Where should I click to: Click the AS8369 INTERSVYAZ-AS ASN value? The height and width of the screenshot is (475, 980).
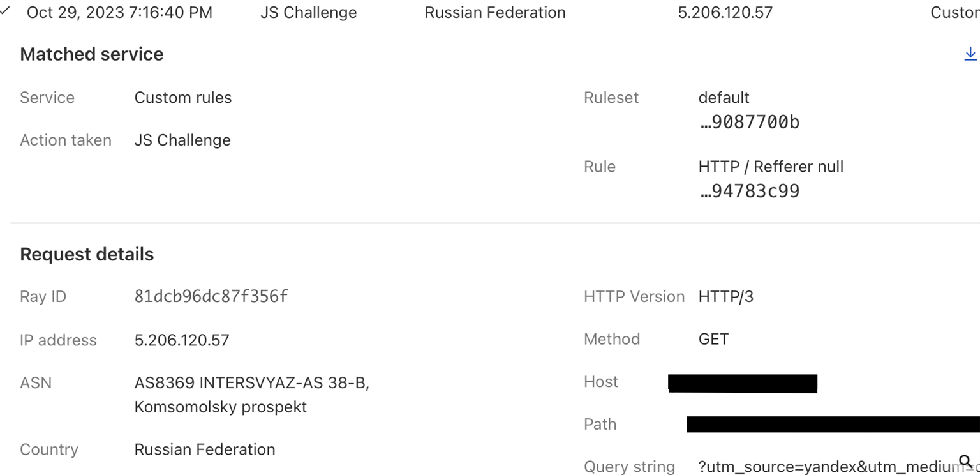252,395
